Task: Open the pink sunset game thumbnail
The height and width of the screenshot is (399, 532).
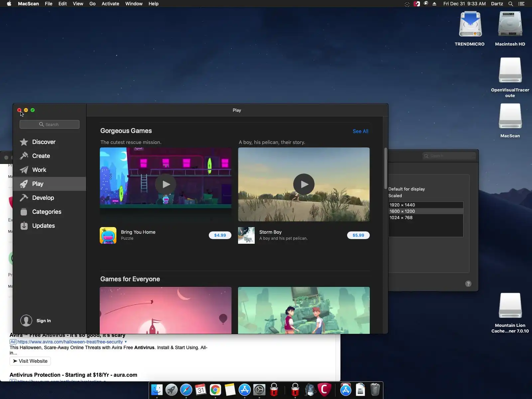Action: pos(166,310)
